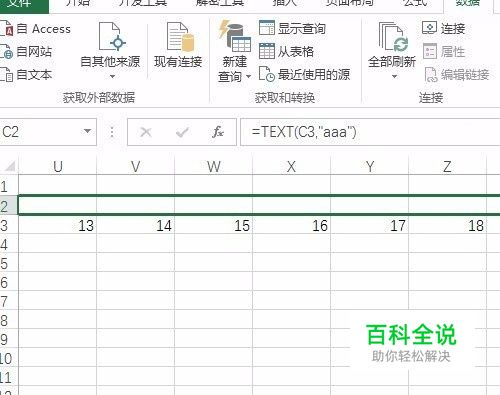Viewport: 500px width, 395px height.
Task: Expand the Name Box dropdown arrow
Action: [x=87, y=131]
